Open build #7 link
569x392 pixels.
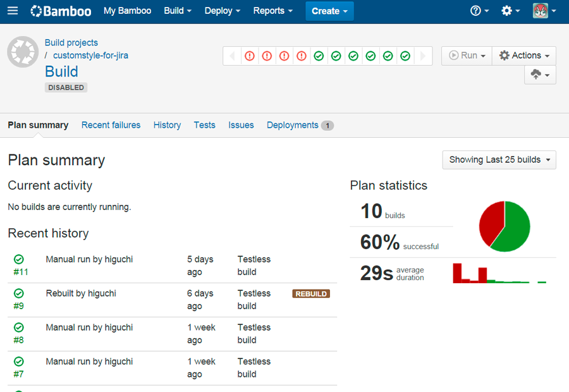(x=18, y=374)
